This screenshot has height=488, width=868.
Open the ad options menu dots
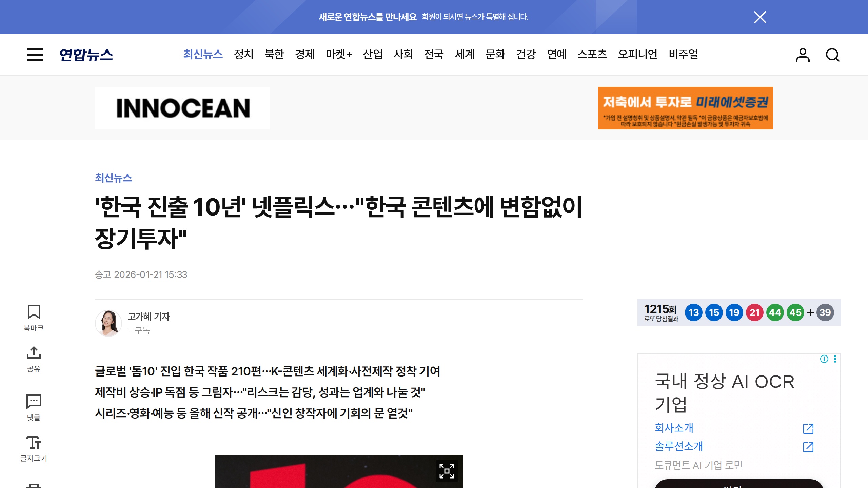coord(835,359)
